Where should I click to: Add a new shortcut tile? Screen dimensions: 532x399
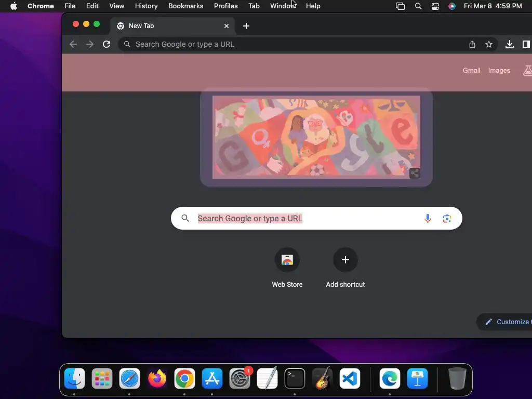pos(345,268)
